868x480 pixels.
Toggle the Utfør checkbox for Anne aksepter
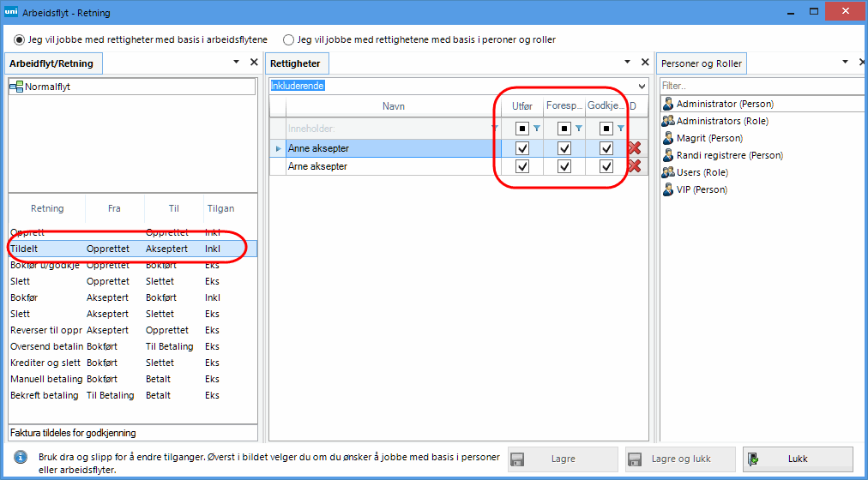[522, 148]
